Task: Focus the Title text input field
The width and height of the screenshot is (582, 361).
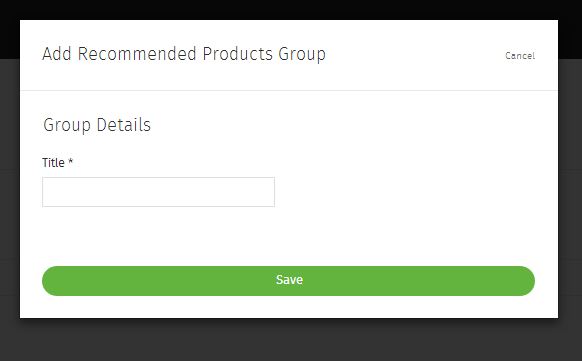Action: 158,192
